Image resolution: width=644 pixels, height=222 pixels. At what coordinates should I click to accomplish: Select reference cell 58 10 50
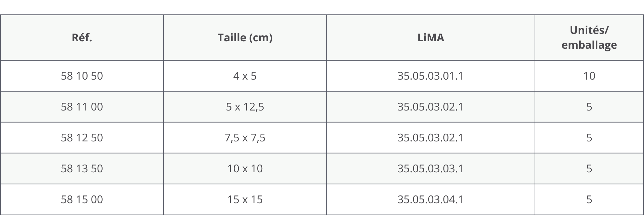coord(82,76)
